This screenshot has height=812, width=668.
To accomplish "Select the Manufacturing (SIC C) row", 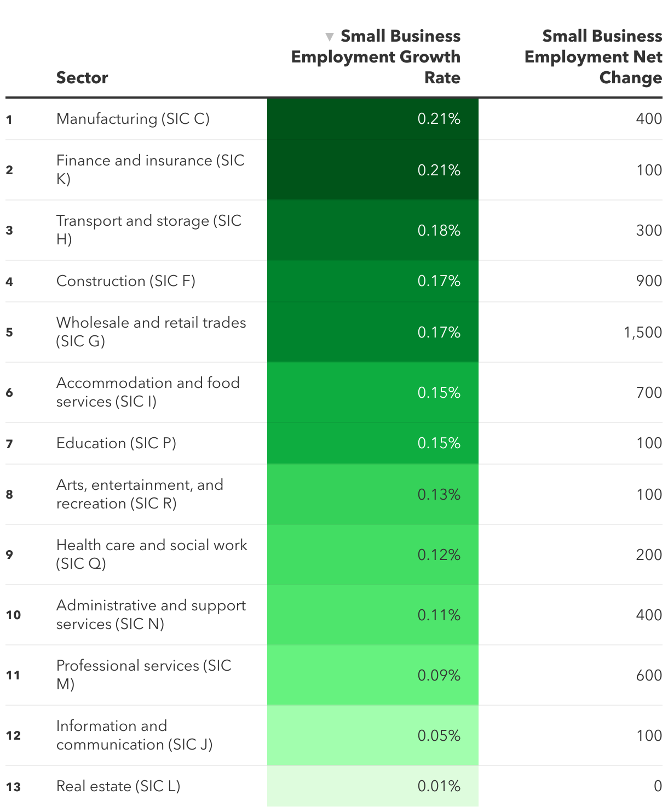I will (x=334, y=119).
